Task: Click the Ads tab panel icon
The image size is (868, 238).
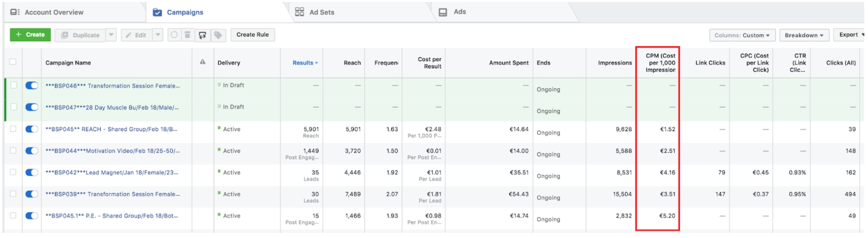Action: pos(442,12)
